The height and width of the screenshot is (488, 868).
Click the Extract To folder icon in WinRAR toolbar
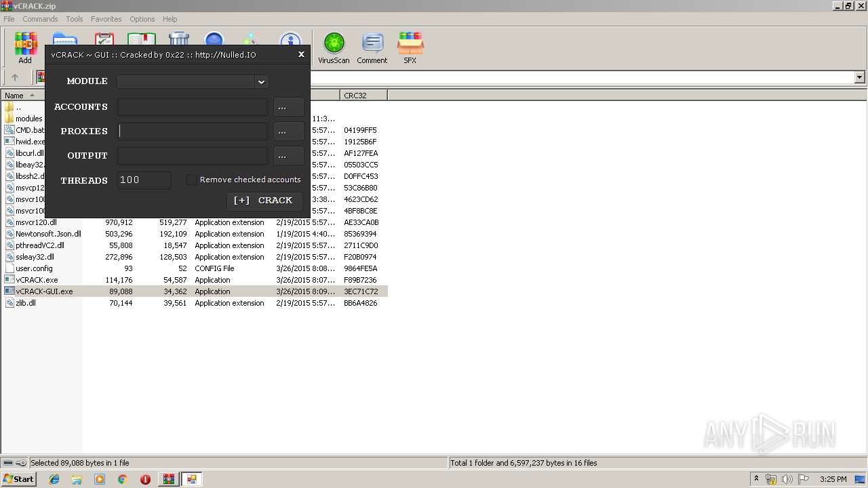[x=64, y=38]
